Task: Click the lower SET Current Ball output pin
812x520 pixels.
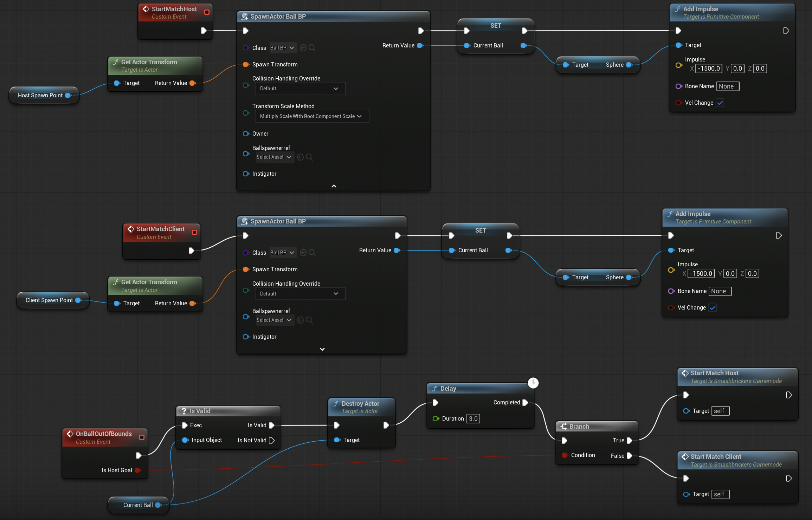Action: (508, 251)
